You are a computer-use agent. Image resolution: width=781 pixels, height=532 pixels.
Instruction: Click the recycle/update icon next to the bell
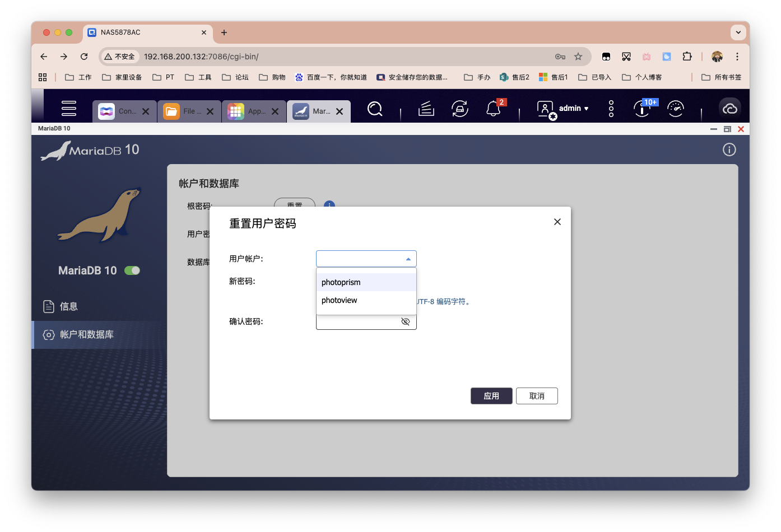[x=459, y=109]
